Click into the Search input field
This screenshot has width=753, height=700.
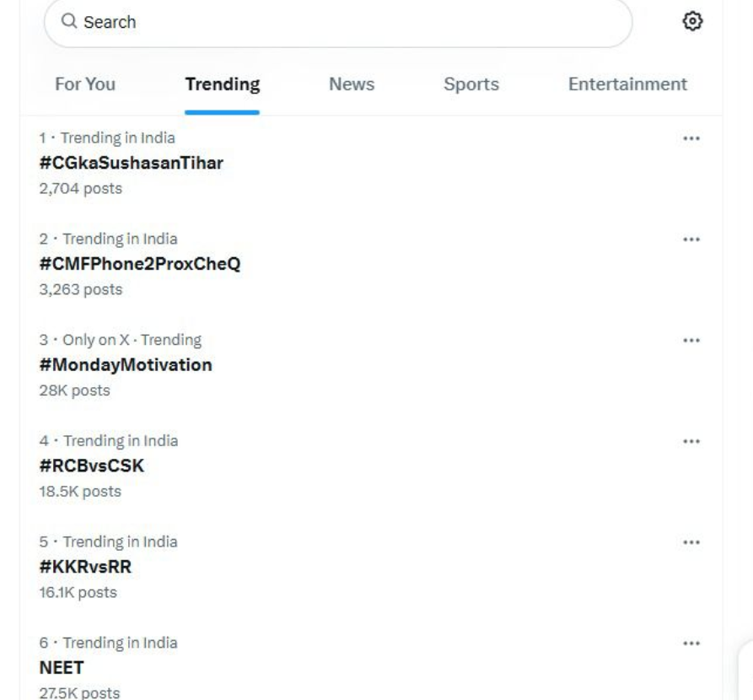pyautogui.click(x=337, y=22)
